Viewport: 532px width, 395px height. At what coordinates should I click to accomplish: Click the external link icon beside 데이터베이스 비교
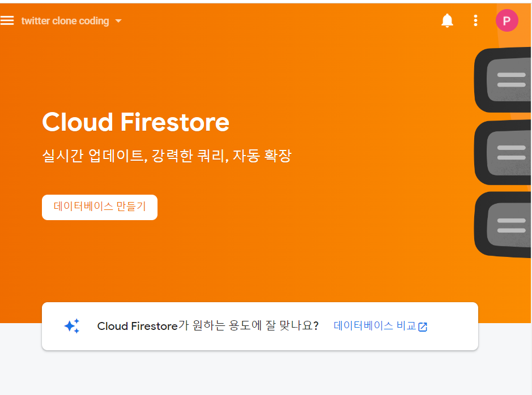click(x=423, y=327)
